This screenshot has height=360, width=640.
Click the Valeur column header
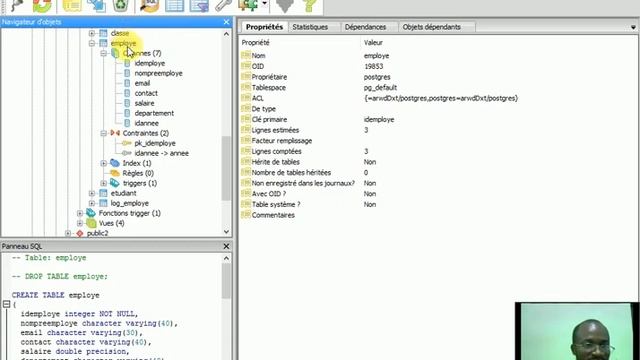click(373, 42)
